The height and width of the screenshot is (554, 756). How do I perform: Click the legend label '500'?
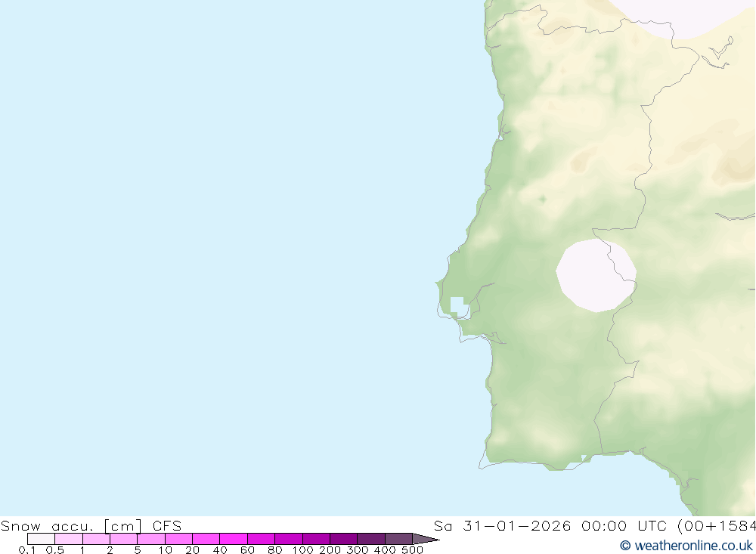tap(412, 550)
